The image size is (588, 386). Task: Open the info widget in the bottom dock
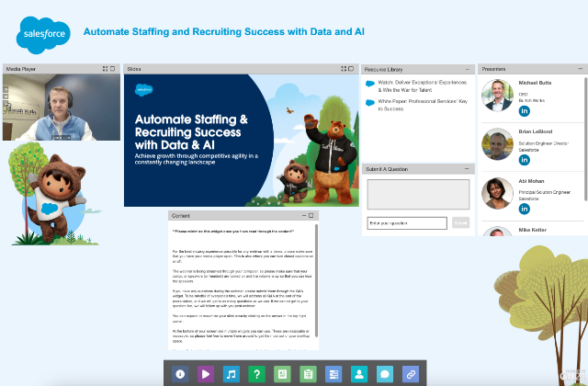180,374
